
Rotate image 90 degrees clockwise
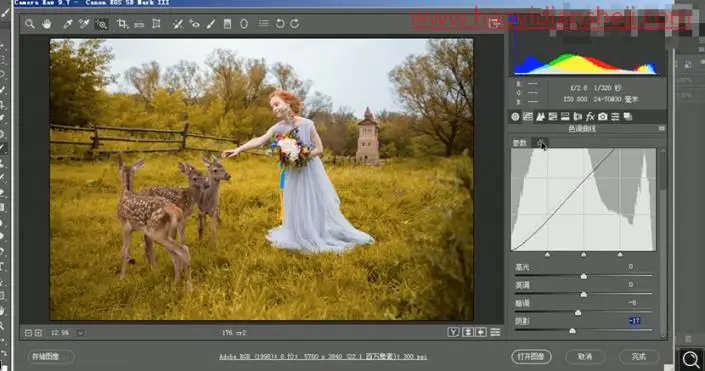click(295, 24)
